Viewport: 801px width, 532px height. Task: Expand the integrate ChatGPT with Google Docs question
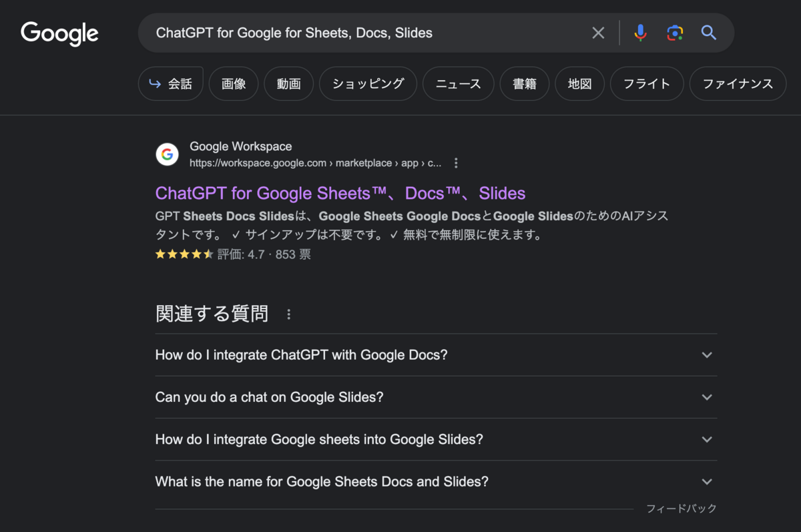(436, 354)
